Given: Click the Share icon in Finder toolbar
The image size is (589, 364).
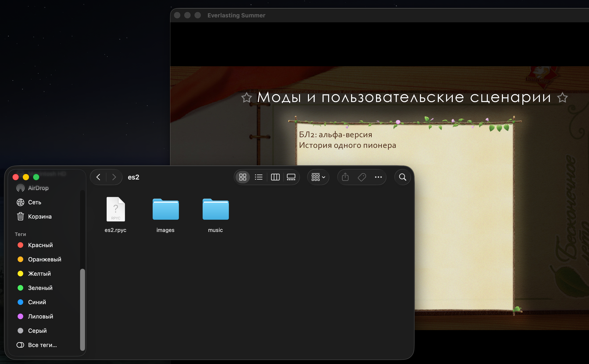Looking at the screenshot, I should click(x=345, y=177).
